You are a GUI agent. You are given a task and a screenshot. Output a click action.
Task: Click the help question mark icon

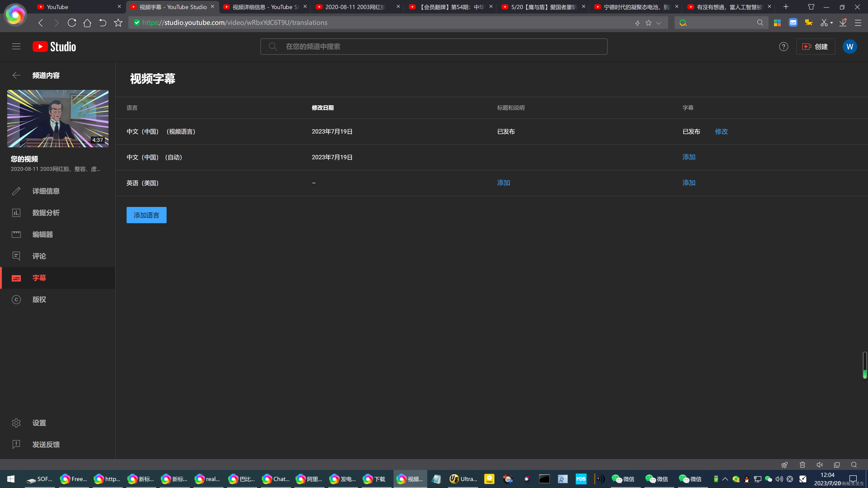[x=783, y=47]
